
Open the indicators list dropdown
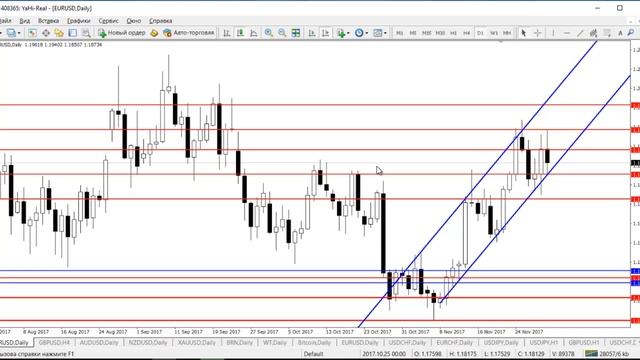tap(342, 33)
